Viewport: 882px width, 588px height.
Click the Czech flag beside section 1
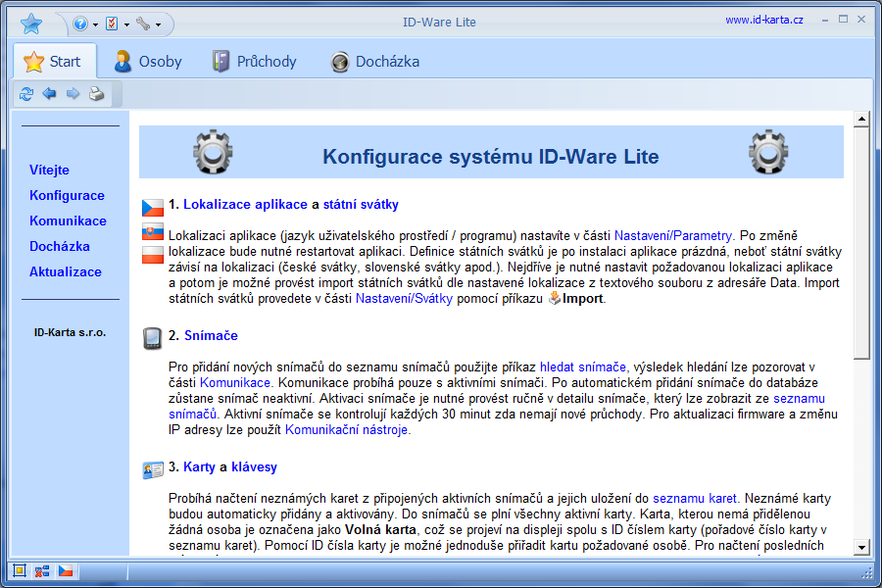tap(153, 207)
